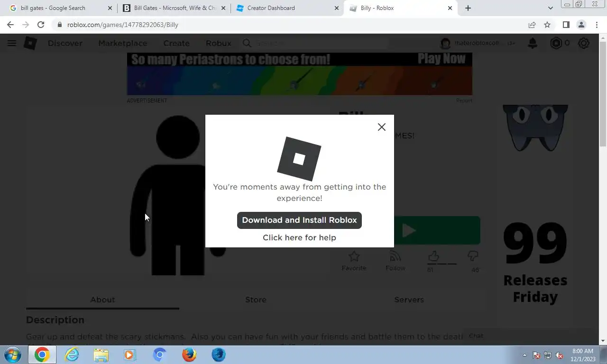Open the notifications bell

533,43
